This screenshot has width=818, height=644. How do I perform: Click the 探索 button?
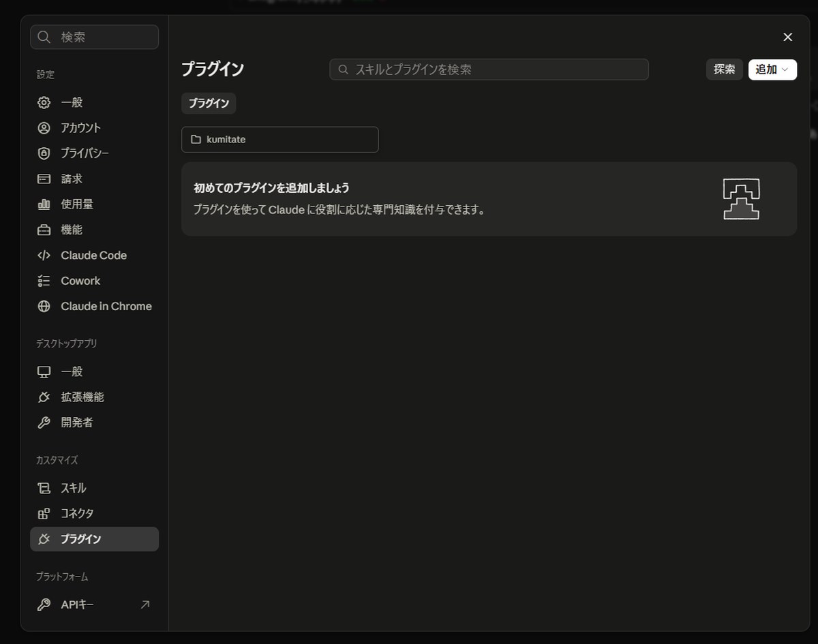(725, 70)
